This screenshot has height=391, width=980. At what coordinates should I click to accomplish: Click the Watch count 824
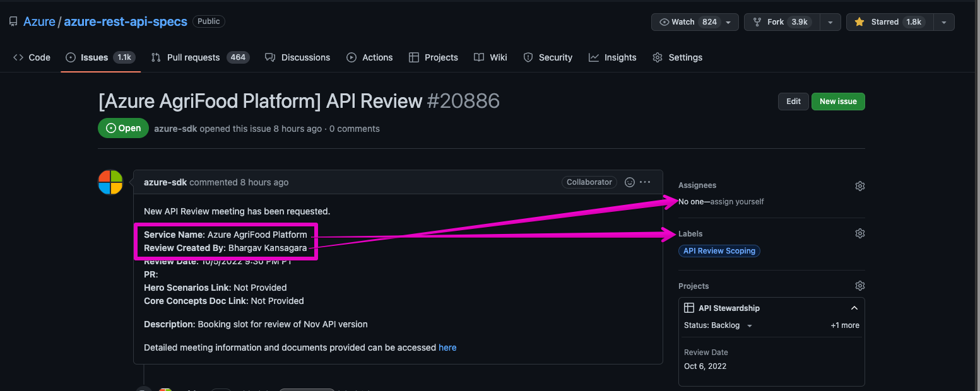point(710,22)
